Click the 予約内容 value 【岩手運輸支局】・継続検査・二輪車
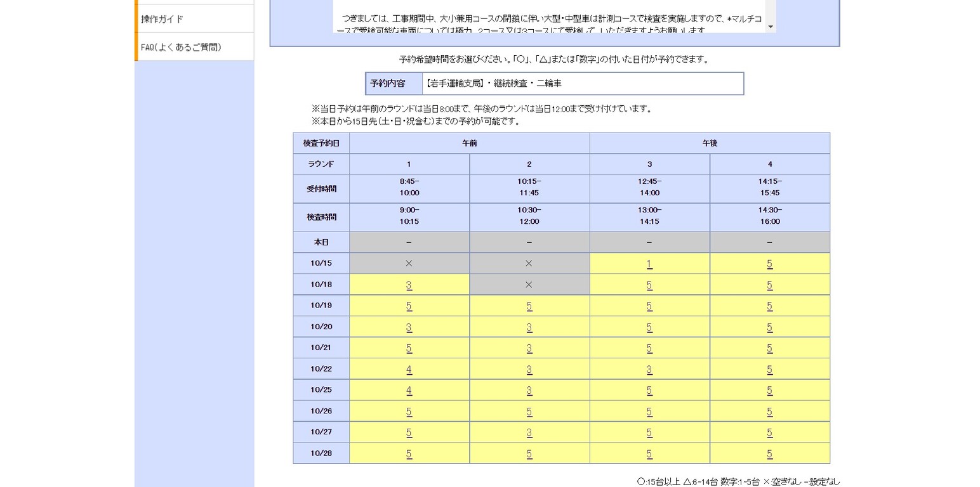Viewport: 980px width, 487px height. coord(583,84)
